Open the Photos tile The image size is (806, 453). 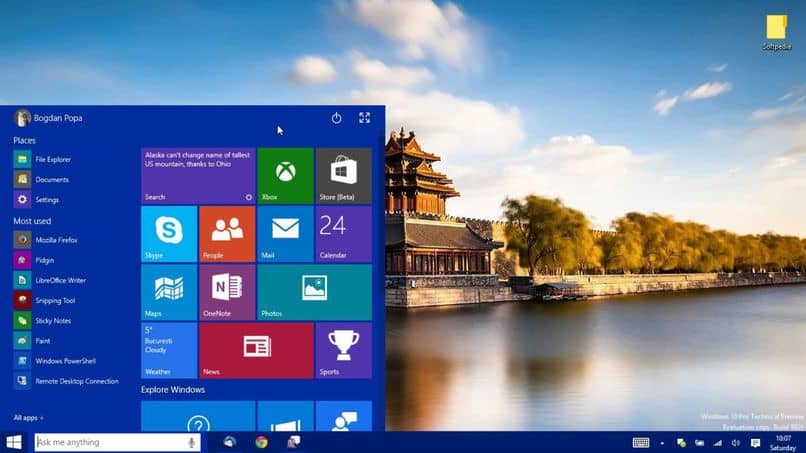[x=315, y=292]
